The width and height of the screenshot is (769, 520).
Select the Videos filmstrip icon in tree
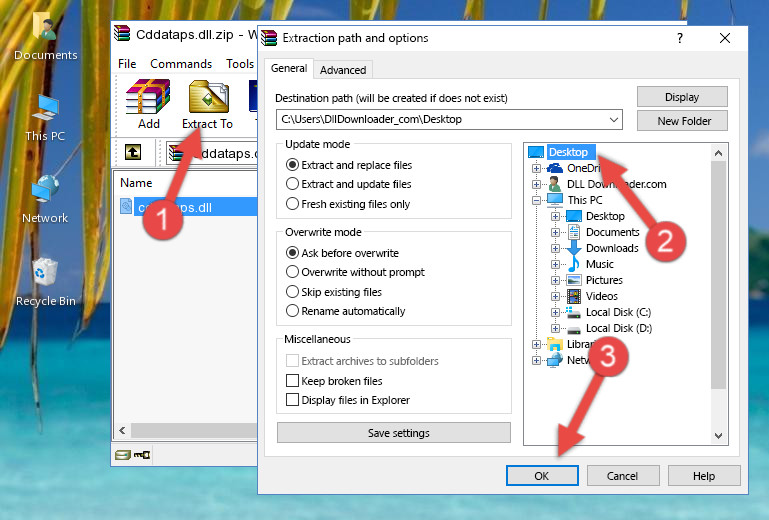[x=574, y=296]
